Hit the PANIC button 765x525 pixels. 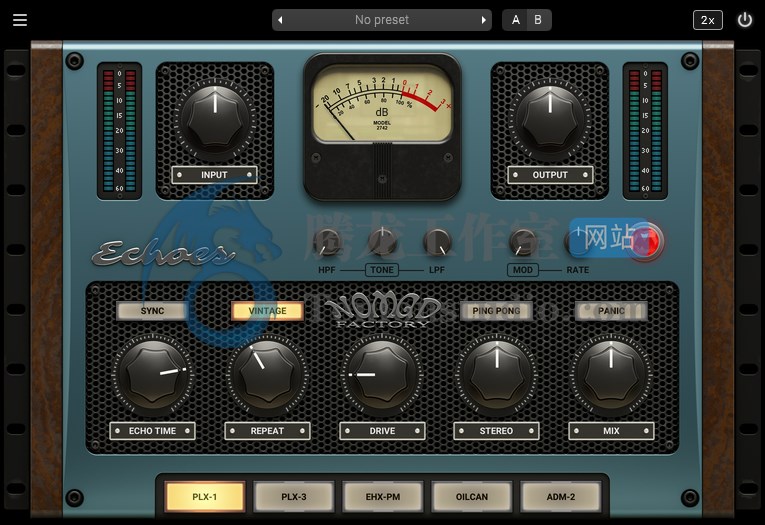tap(611, 311)
